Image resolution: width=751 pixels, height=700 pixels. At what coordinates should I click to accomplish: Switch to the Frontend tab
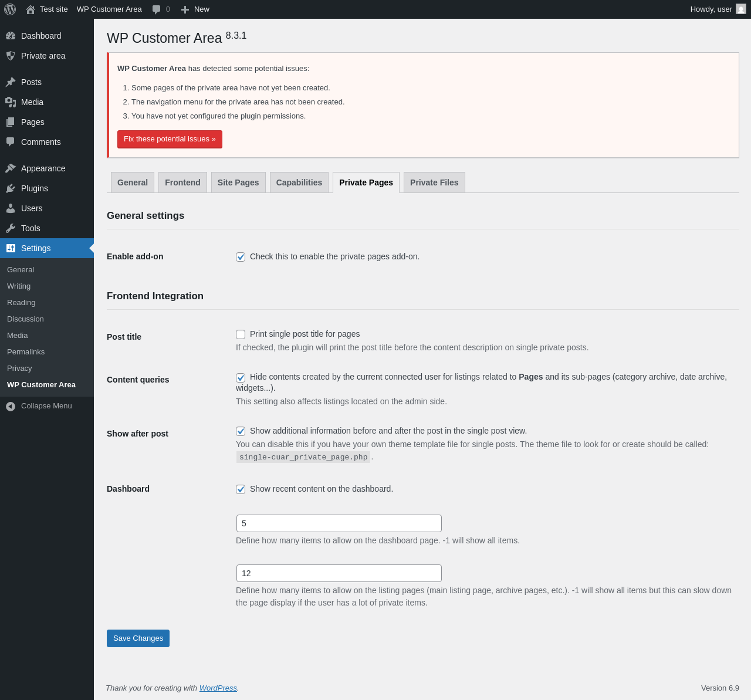coord(182,182)
